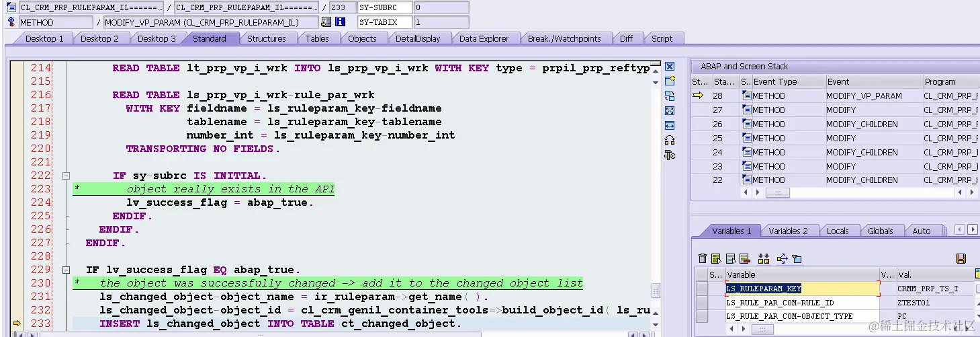Select the Auto variables tab
The width and height of the screenshot is (980, 337).
pos(922,231)
